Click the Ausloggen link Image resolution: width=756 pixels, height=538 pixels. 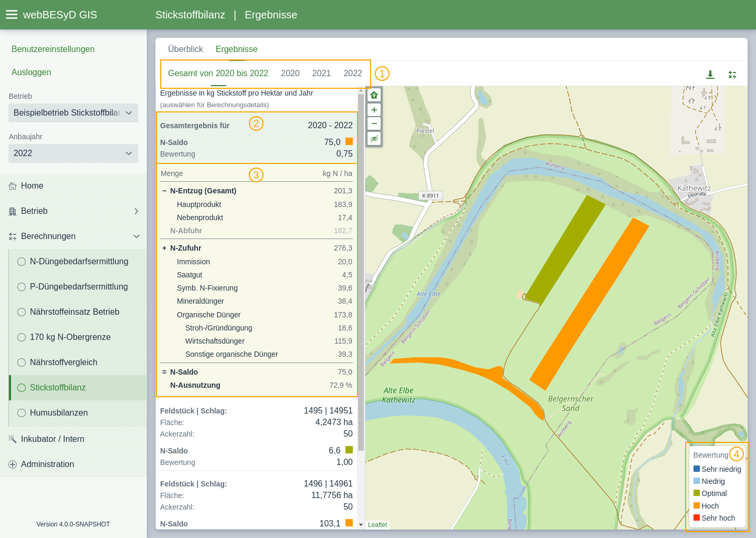[31, 73]
